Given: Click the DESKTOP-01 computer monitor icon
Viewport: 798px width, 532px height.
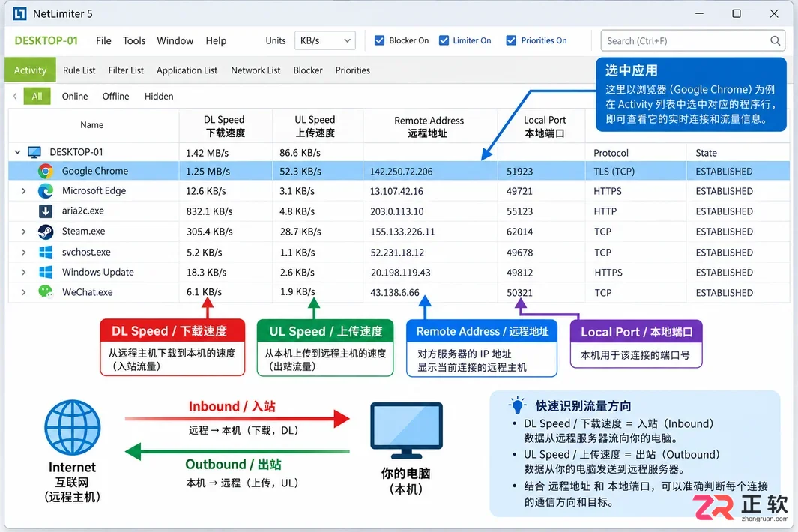Looking at the screenshot, I should click(34, 152).
